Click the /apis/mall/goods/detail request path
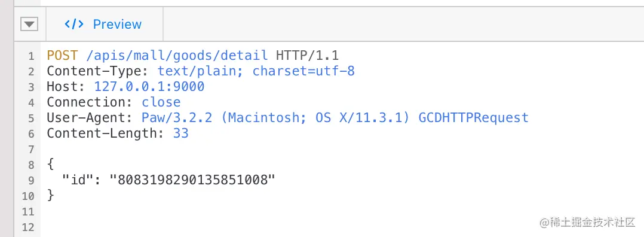The image size is (644, 237). coord(177,55)
